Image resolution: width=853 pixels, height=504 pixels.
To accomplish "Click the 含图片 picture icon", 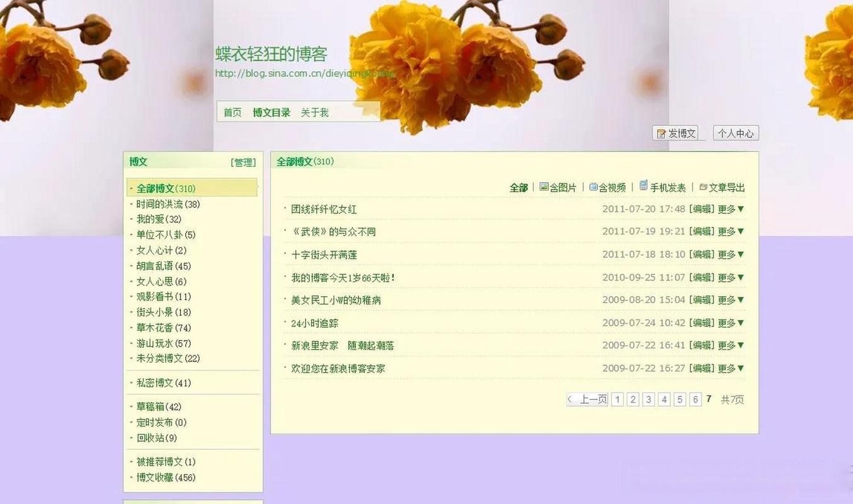I will click(544, 186).
